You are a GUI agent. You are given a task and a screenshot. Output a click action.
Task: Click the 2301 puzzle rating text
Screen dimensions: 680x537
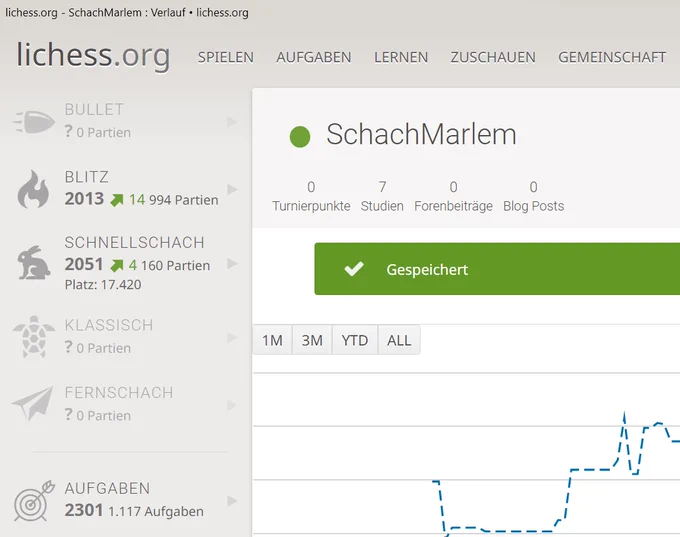[x=84, y=511]
